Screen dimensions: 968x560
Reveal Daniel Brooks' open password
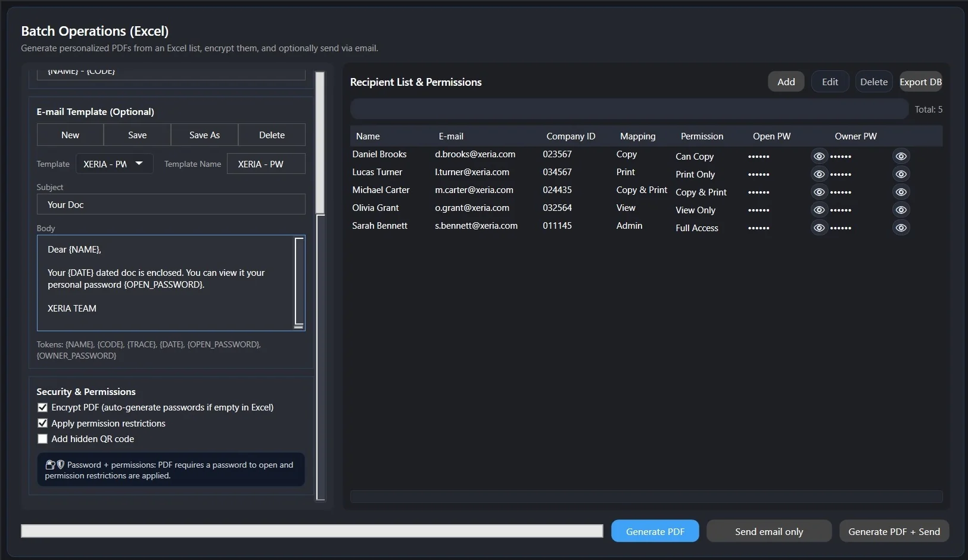click(819, 155)
